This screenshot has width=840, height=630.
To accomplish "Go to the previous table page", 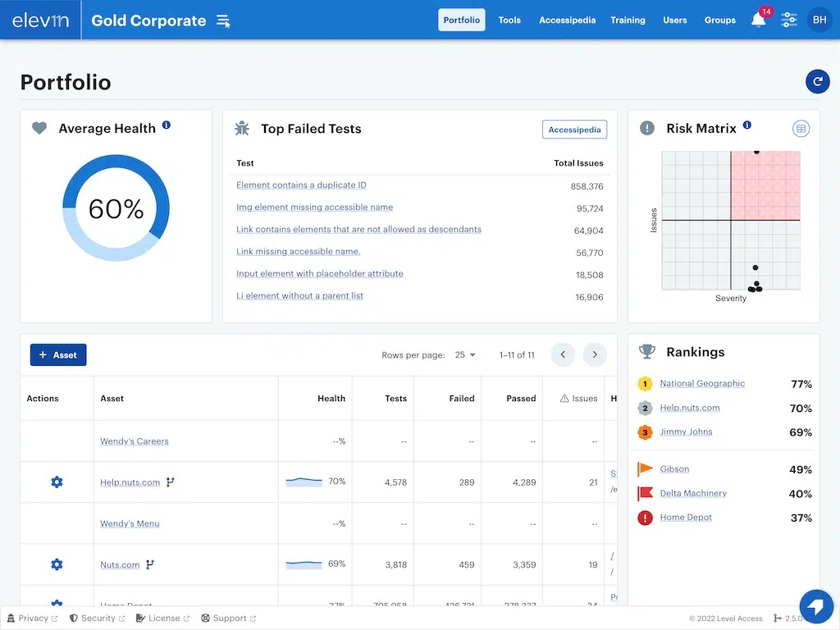I will coord(563,354).
